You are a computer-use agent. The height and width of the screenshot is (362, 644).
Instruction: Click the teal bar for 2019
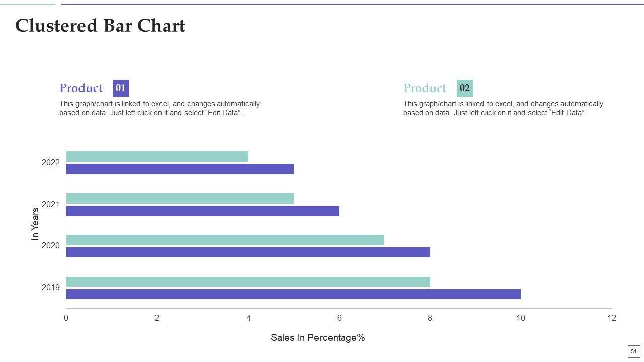pyautogui.click(x=248, y=282)
